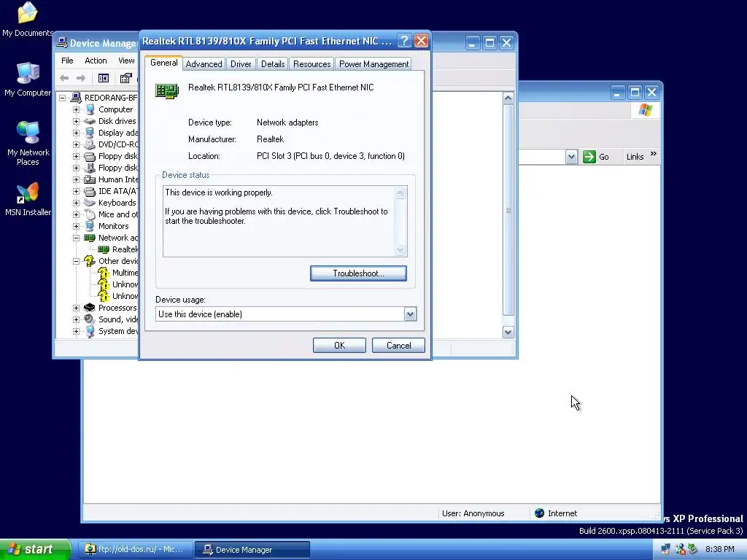
Task: Open the Action menu in Device Manager
Action: tap(96, 61)
